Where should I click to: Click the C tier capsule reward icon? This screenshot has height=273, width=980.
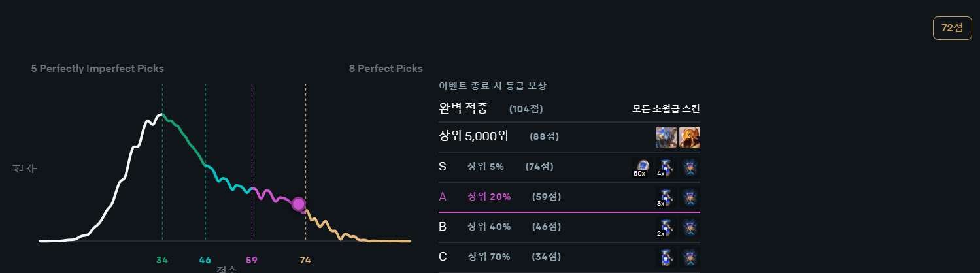pos(666,257)
